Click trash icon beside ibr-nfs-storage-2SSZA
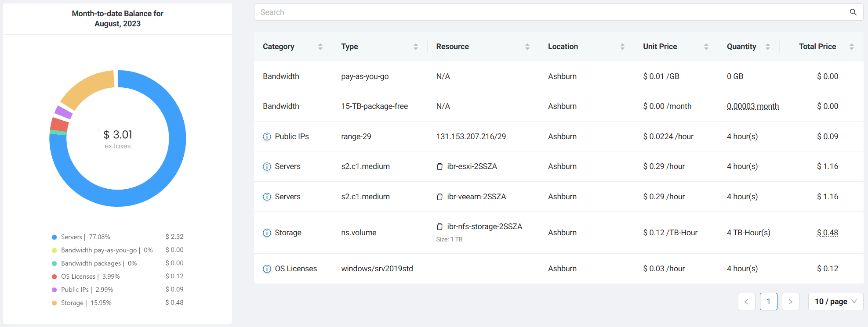This screenshot has width=868, height=327. pyautogui.click(x=439, y=227)
